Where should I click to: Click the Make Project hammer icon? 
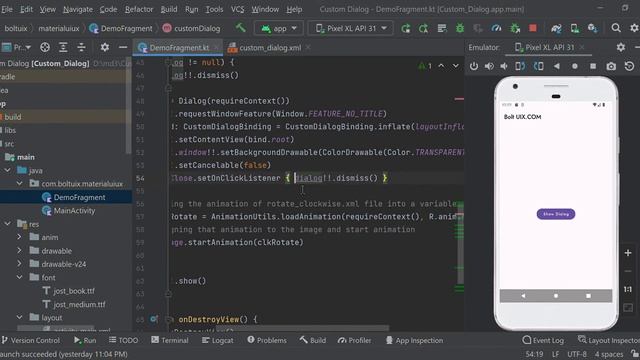[241, 28]
